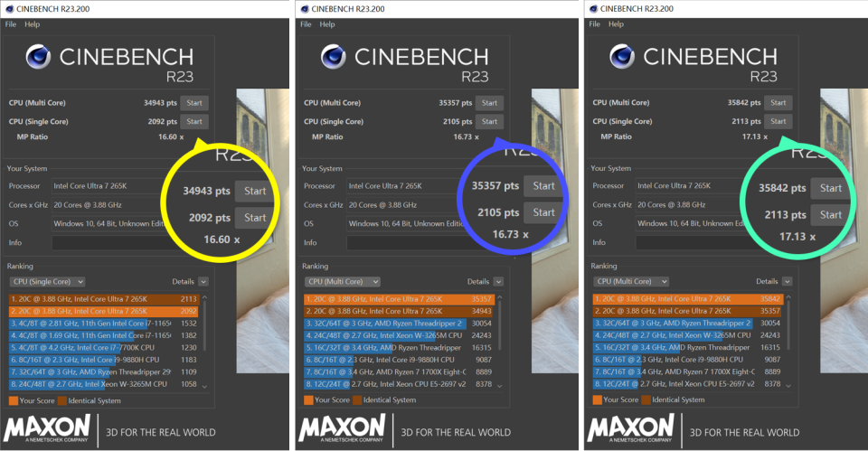Select Threadripper 30054 row in 35357 pts window
Screen dimensions: 868x451
399,324
